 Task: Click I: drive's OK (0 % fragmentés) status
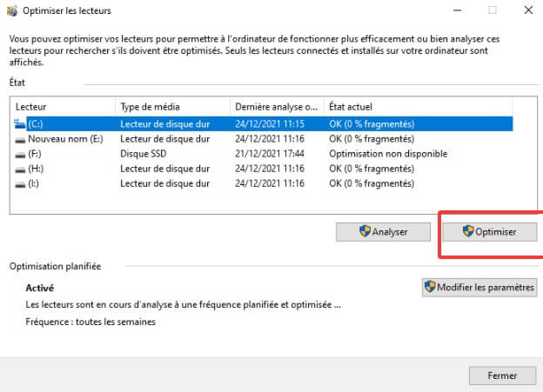point(372,183)
